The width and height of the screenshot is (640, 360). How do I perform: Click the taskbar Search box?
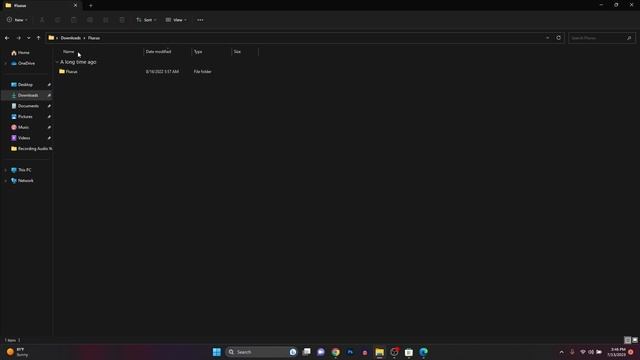[x=261, y=352]
